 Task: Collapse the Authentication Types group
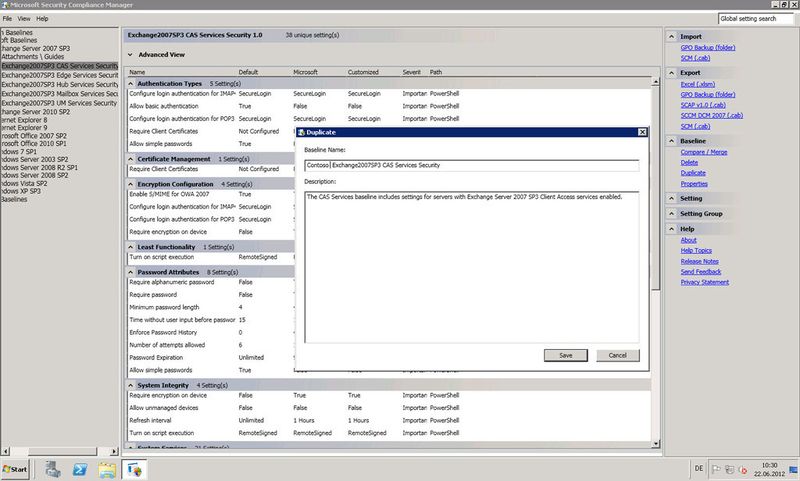(x=131, y=84)
